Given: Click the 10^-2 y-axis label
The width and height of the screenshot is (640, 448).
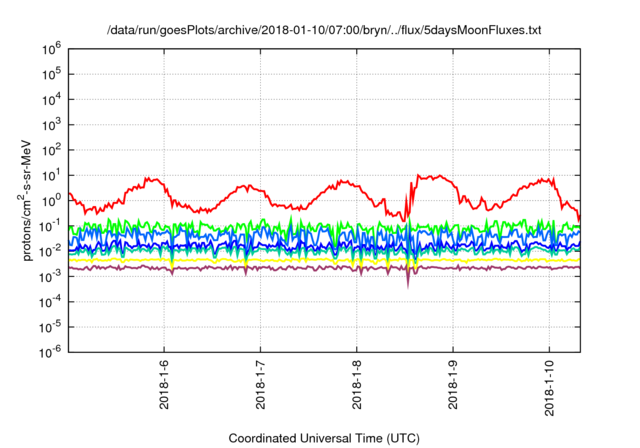Looking at the screenshot, I should tap(50, 252).
